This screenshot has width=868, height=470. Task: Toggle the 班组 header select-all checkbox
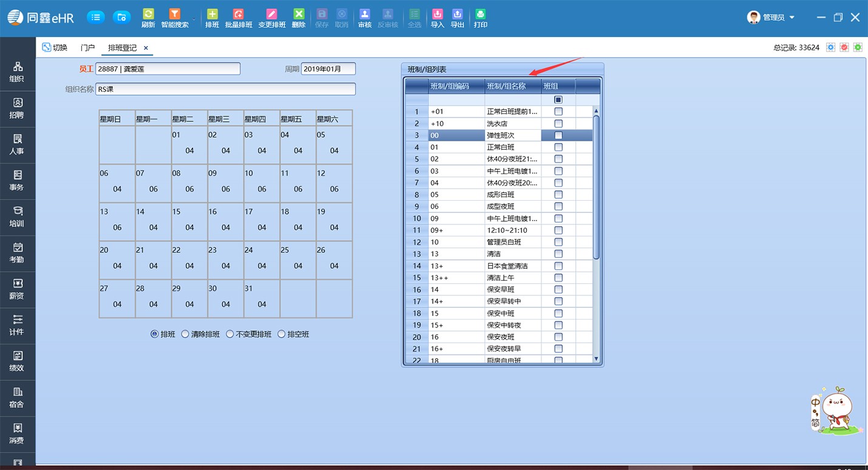pos(558,99)
